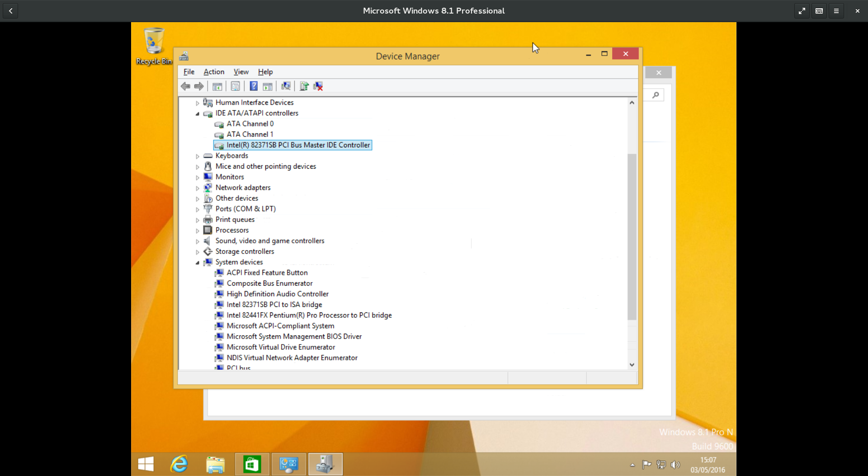Click the blue Help question-mark icon
The width and height of the screenshot is (868, 476).
[x=254, y=86]
